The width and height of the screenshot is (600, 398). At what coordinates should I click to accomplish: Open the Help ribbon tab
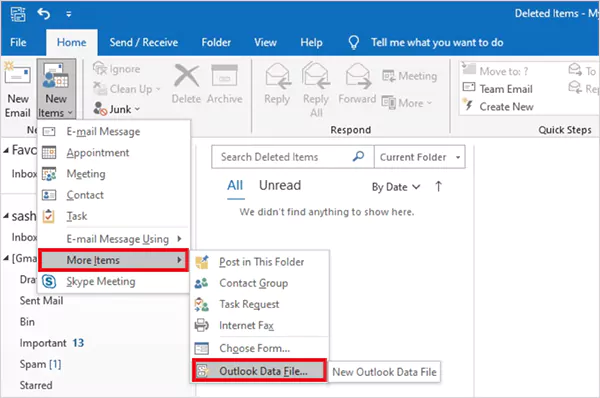click(311, 42)
